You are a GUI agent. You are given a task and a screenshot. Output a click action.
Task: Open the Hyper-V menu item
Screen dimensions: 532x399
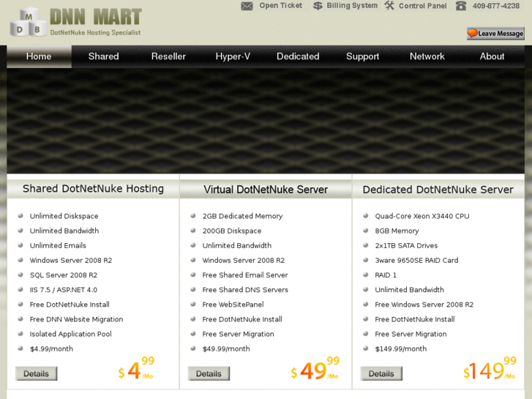233,56
